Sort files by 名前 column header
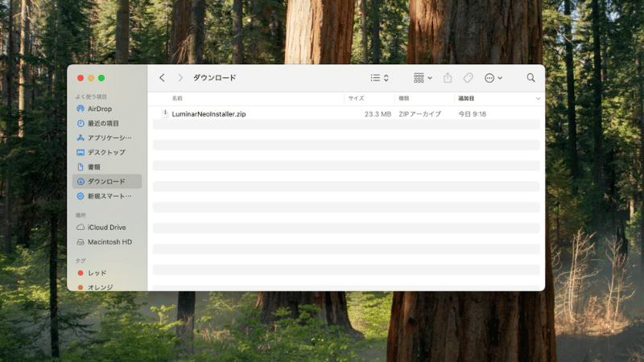644x362 pixels. click(177, 98)
